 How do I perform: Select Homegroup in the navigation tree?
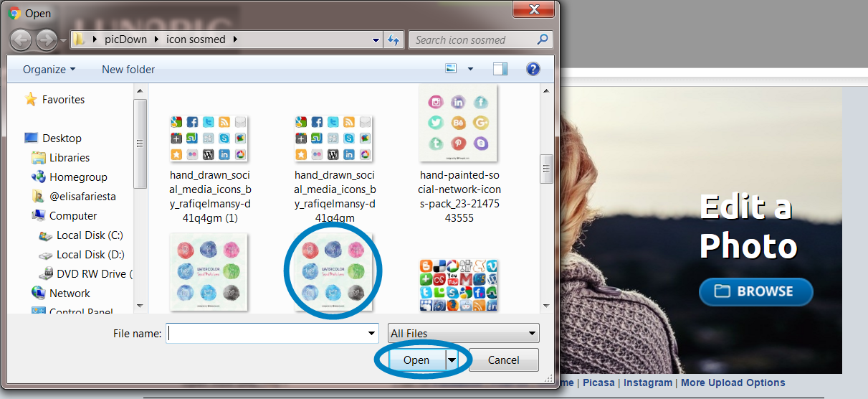[78, 177]
